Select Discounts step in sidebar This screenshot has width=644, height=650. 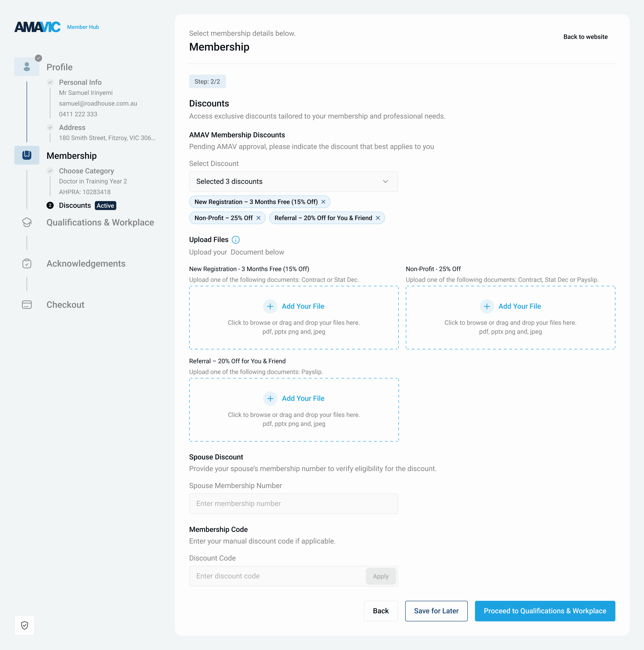pyautogui.click(x=75, y=206)
